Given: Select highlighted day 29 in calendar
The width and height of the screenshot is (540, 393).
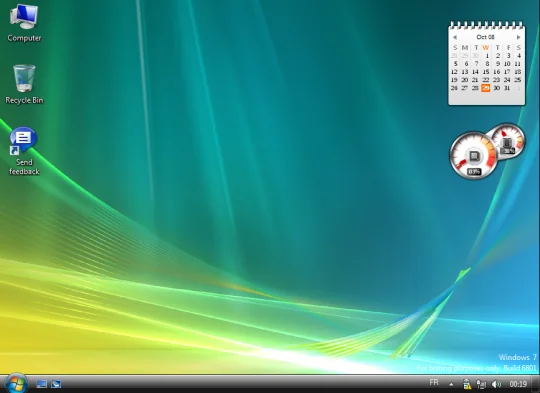Looking at the screenshot, I should (486, 88).
